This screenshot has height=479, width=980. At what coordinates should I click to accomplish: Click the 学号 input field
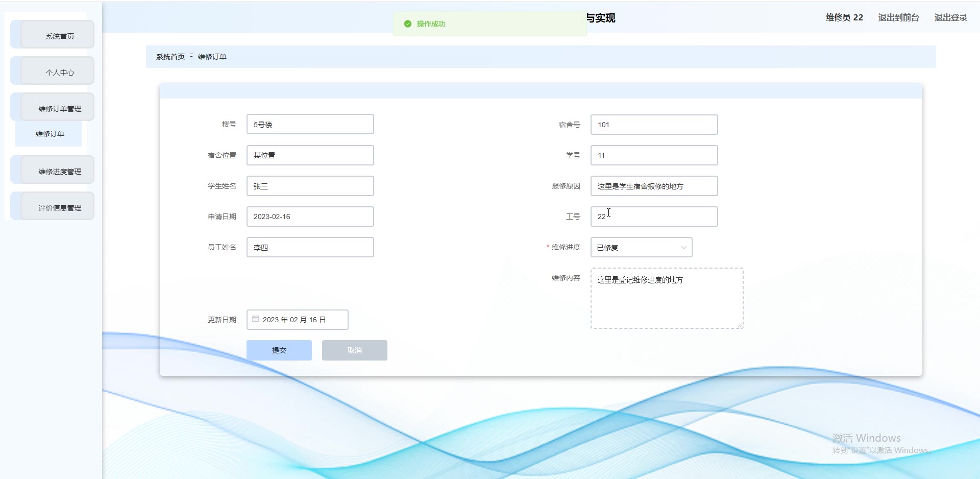point(654,155)
